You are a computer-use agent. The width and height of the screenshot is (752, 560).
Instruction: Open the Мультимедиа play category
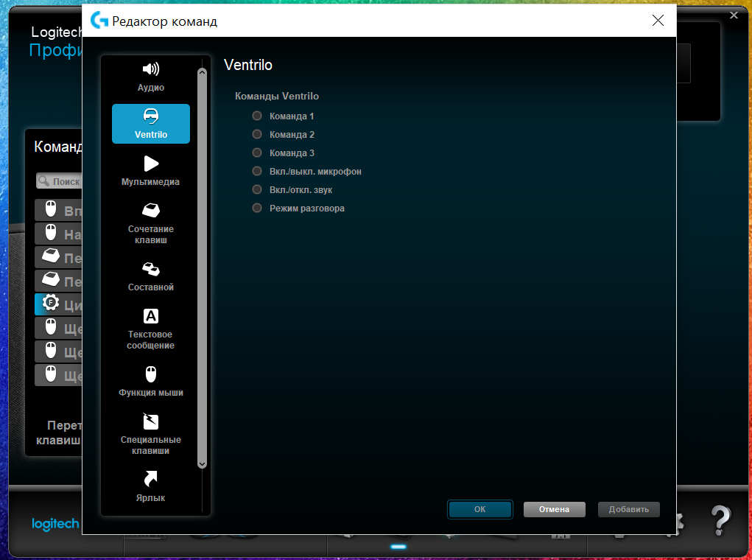point(150,170)
